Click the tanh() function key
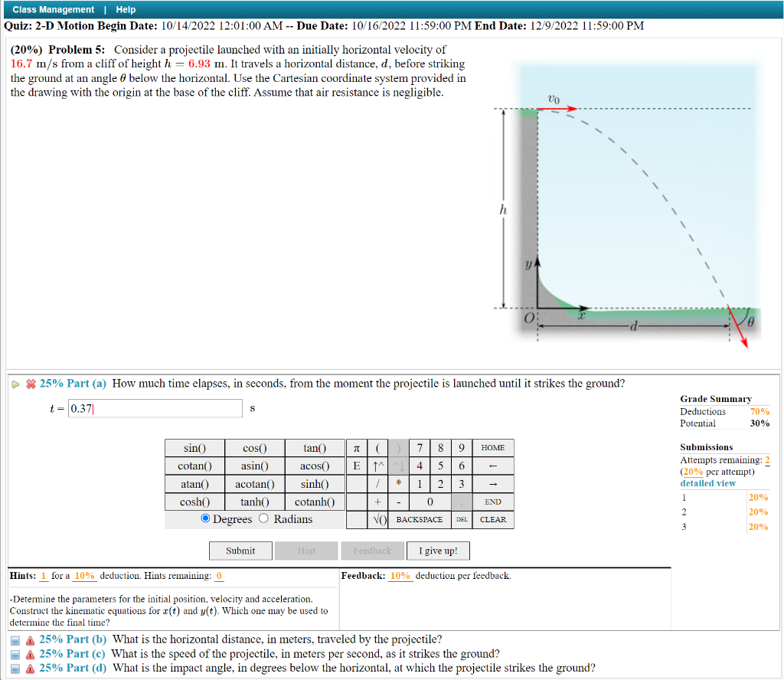This screenshot has height=680, width=784. [254, 502]
